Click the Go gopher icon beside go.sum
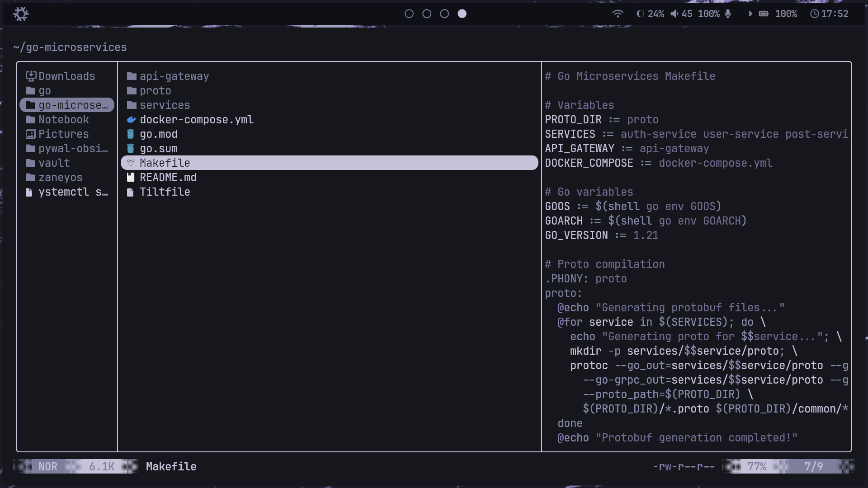868x488 pixels. tap(131, 148)
